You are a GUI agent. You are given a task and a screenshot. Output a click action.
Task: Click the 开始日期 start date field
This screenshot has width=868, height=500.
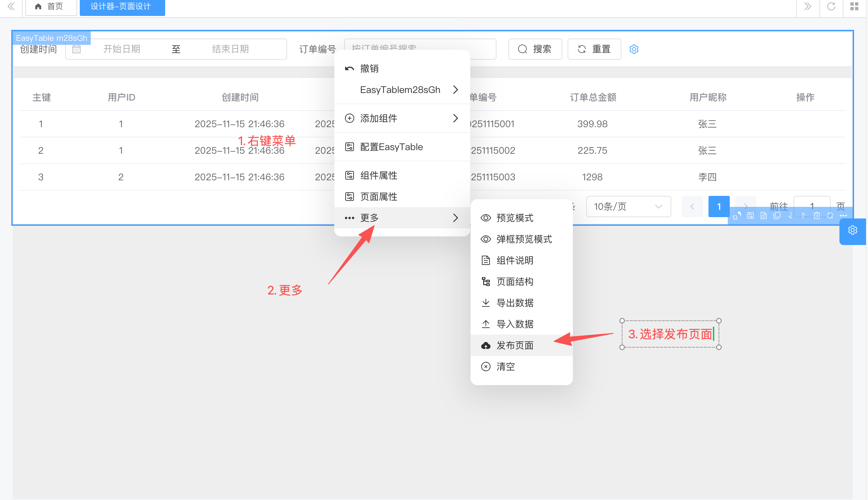point(122,49)
